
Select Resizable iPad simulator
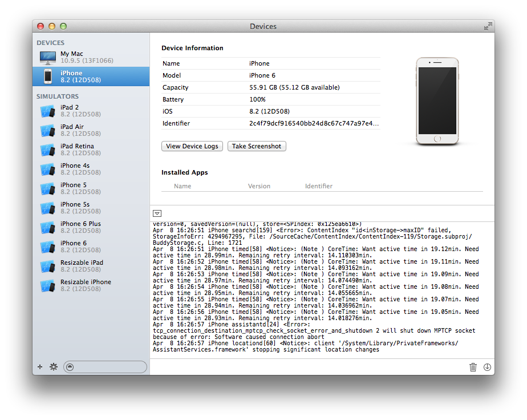point(82,266)
